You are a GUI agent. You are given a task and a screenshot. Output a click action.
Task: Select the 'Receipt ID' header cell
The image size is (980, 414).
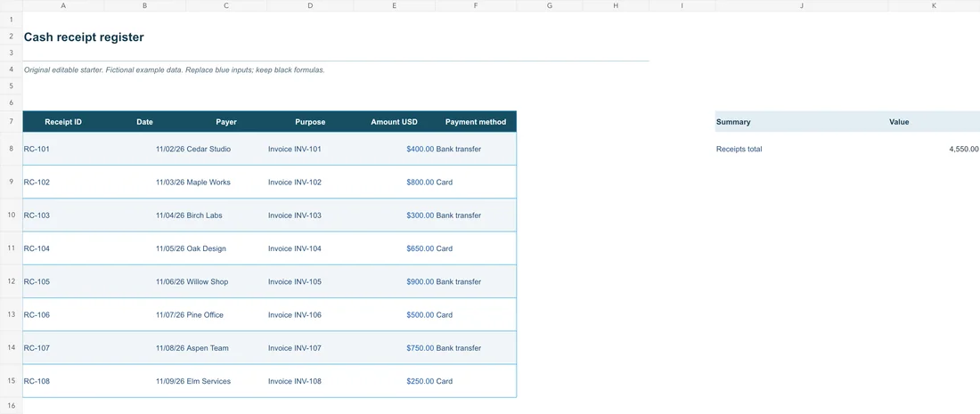[x=63, y=122]
